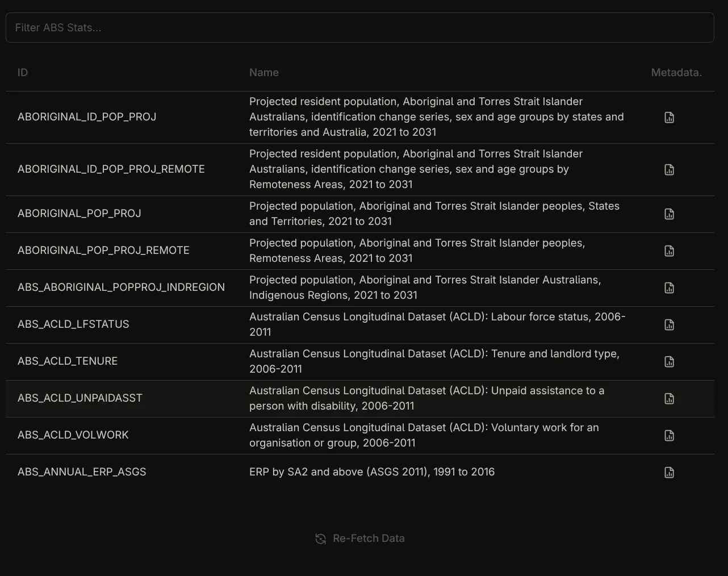The height and width of the screenshot is (576, 728).
Task: Sort by the ID column header
Action: pyautogui.click(x=22, y=72)
